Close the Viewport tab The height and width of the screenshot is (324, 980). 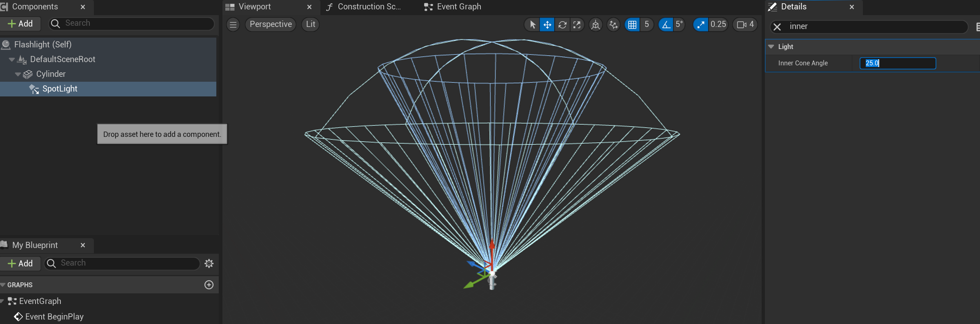tap(309, 7)
